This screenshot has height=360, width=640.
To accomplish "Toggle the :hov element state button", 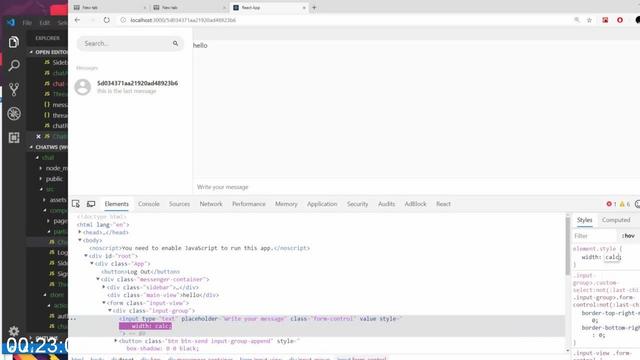I will [628, 236].
